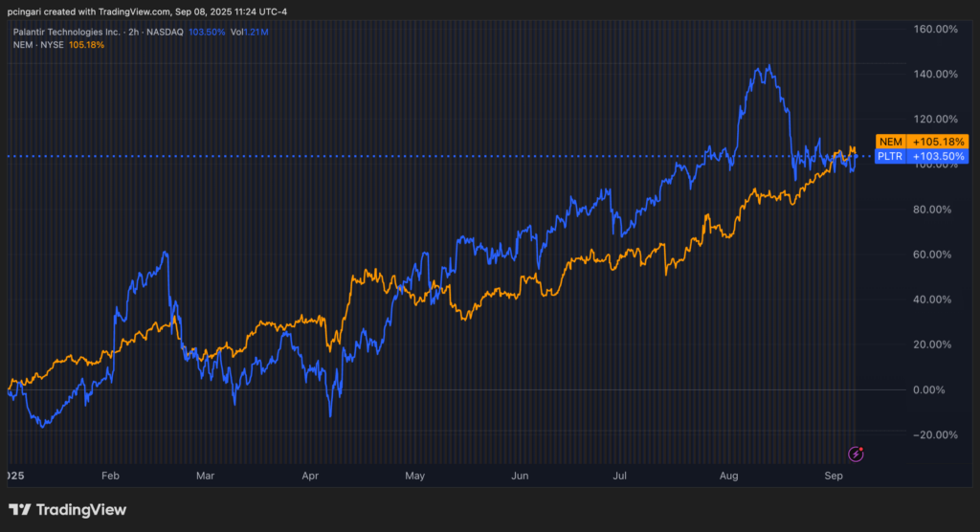
Task: Click the 160.00% axis label
Action: pyautogui.click(x=935, y=29)
